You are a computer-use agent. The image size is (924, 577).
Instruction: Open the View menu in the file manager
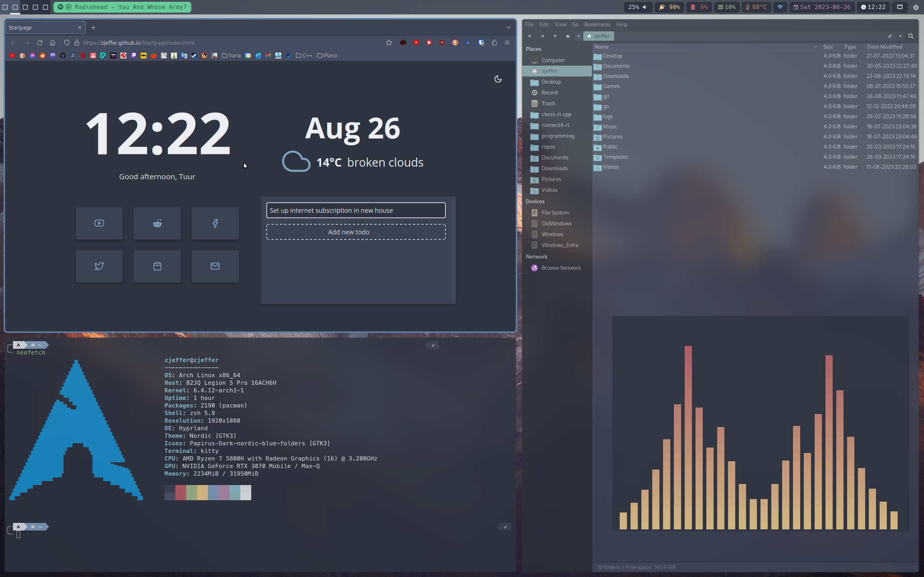tap(560, 25)
